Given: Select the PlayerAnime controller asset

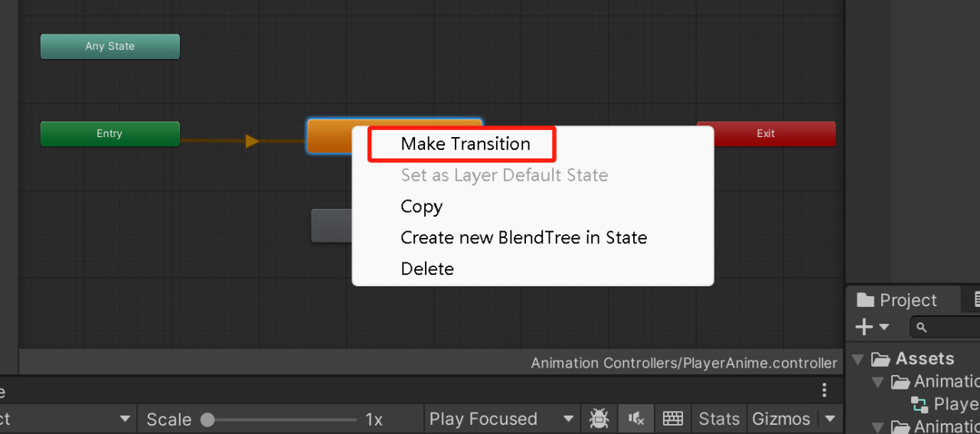Looking at the screenshot, I should click(x=945, y=405).
